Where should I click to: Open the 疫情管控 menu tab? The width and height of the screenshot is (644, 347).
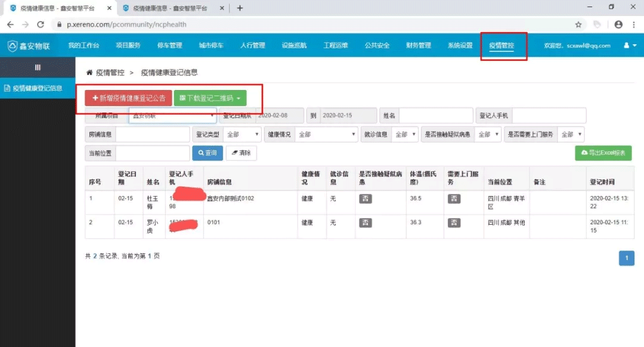pyautogui.click(x=501, y=46)
